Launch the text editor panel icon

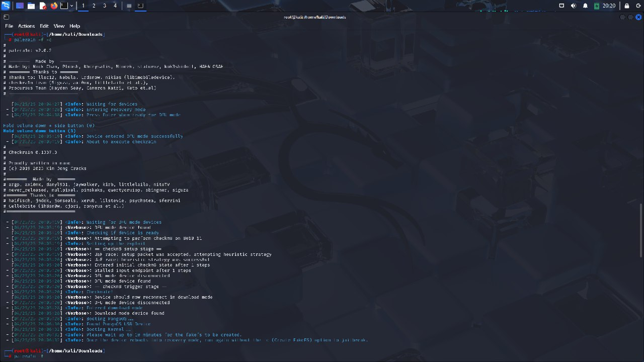43,6
